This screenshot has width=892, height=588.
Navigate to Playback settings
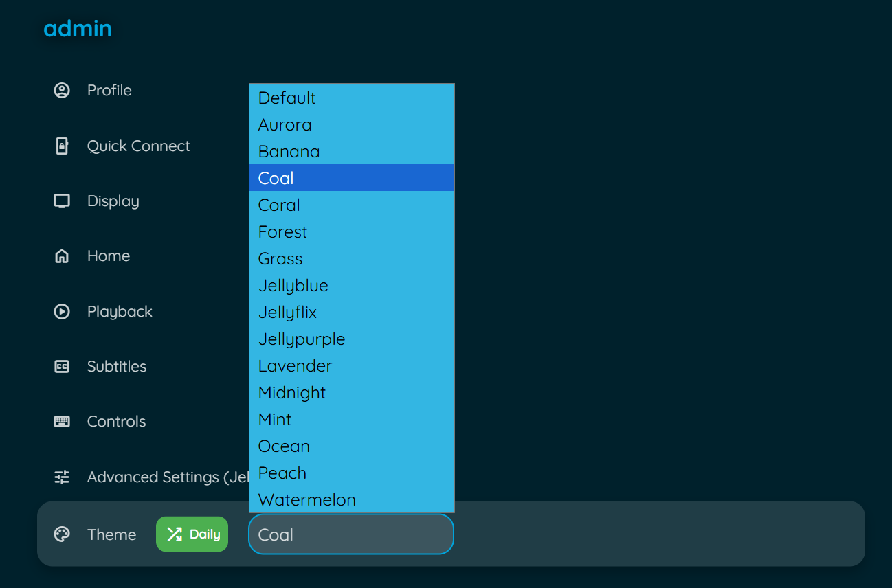pos(119,311)
